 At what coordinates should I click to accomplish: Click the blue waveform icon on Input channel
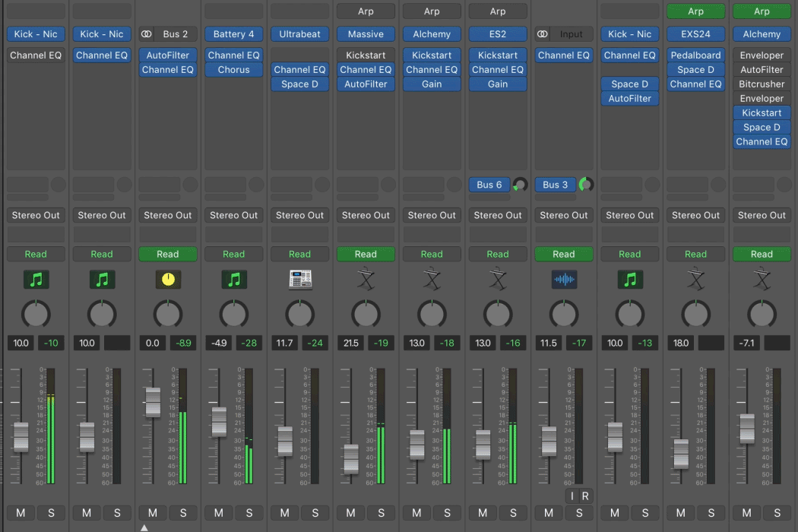click(564, 280)
